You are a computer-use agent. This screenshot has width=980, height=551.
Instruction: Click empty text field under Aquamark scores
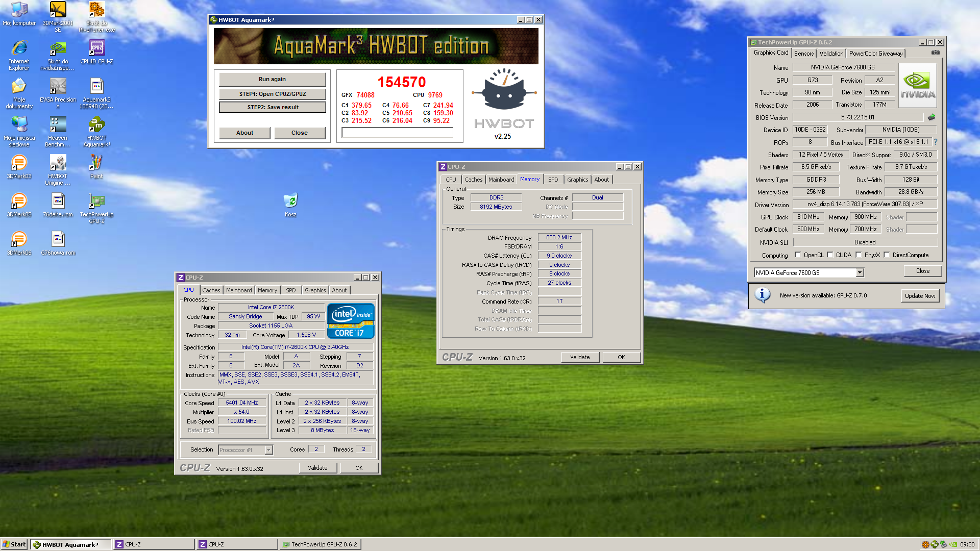397,133
